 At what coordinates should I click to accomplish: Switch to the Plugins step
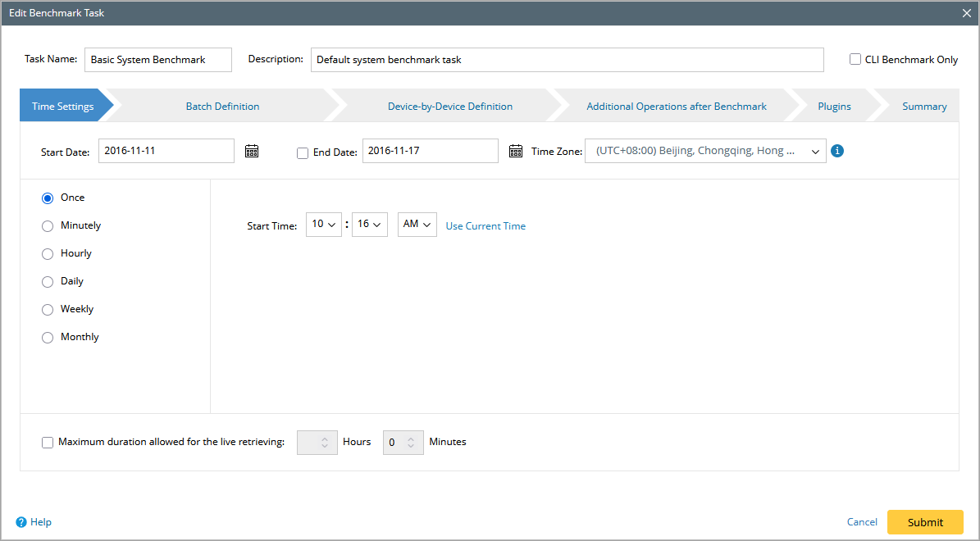point(834,107)
